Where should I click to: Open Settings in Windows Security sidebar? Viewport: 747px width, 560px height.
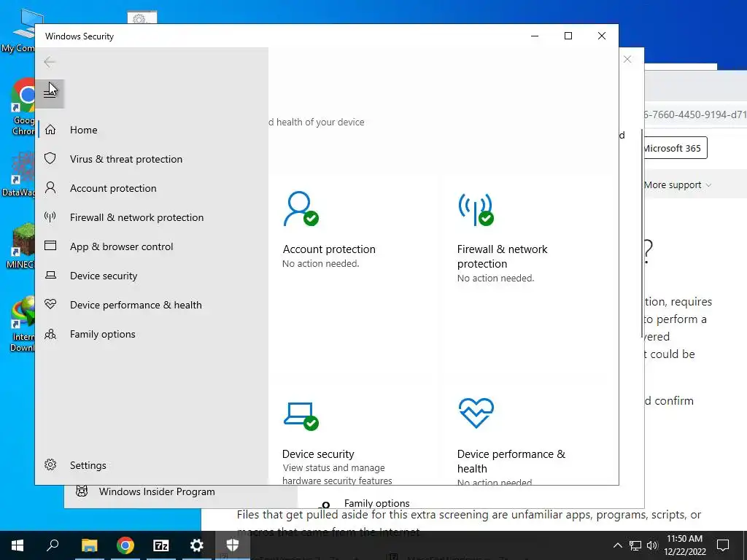152,465
